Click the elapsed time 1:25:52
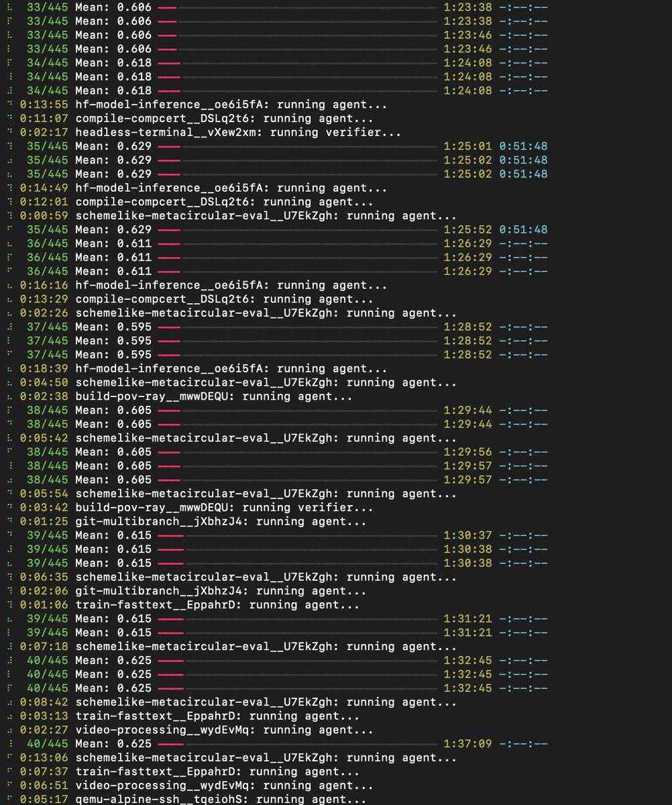Image resolution: width=672 pixels, height=805 pixels. point(467,229)
